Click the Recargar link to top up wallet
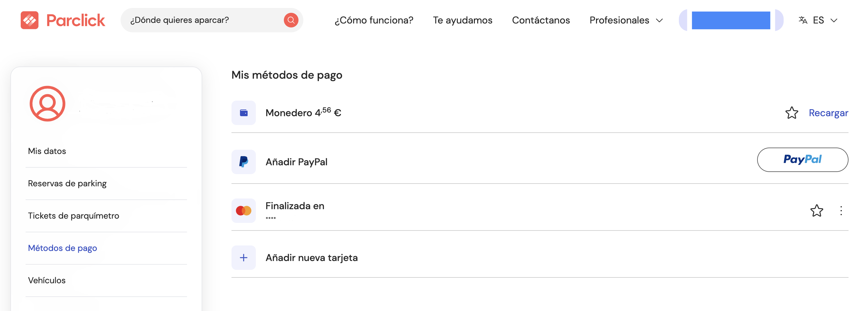 point(829,113)
